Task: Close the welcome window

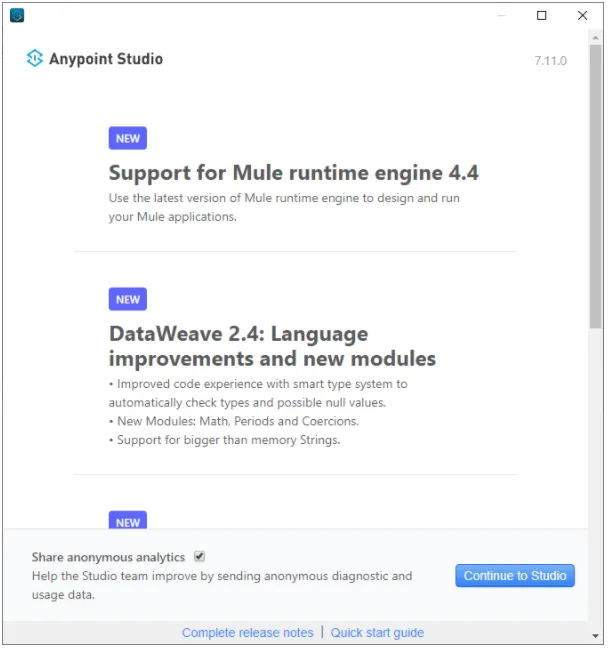Action: 582,16
